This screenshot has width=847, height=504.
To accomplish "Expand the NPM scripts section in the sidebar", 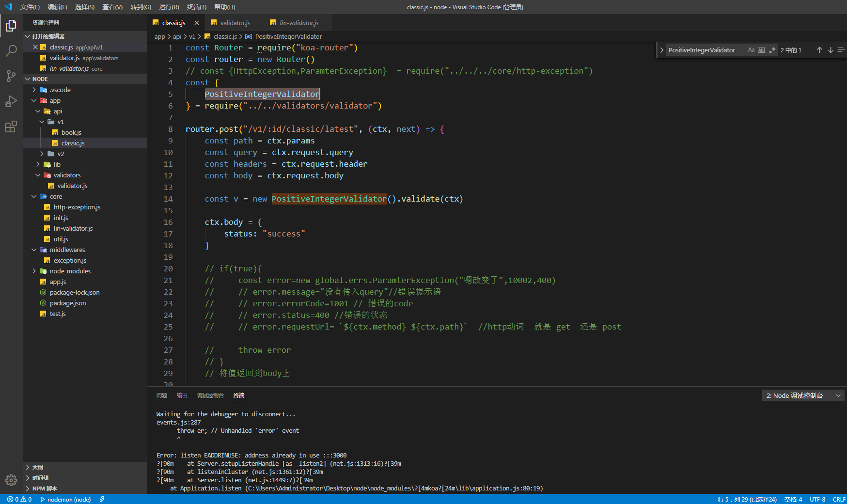I will 85,488.
